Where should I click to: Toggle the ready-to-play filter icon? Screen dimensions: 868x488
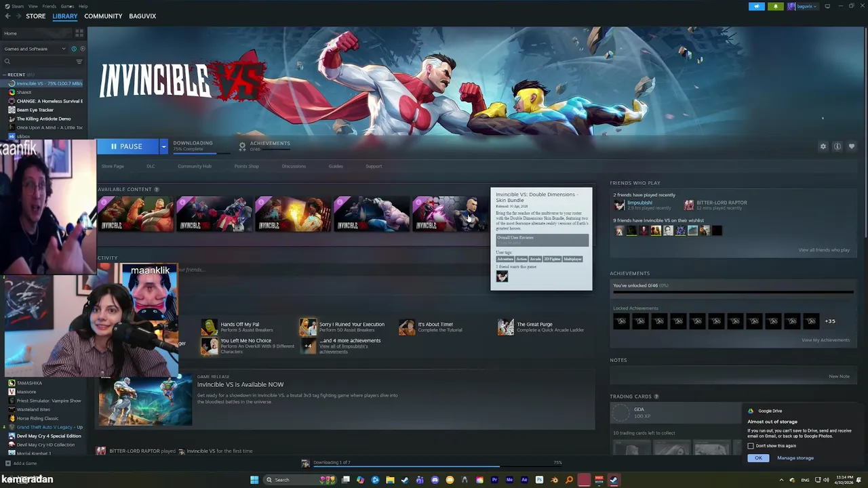click(83, 49)
